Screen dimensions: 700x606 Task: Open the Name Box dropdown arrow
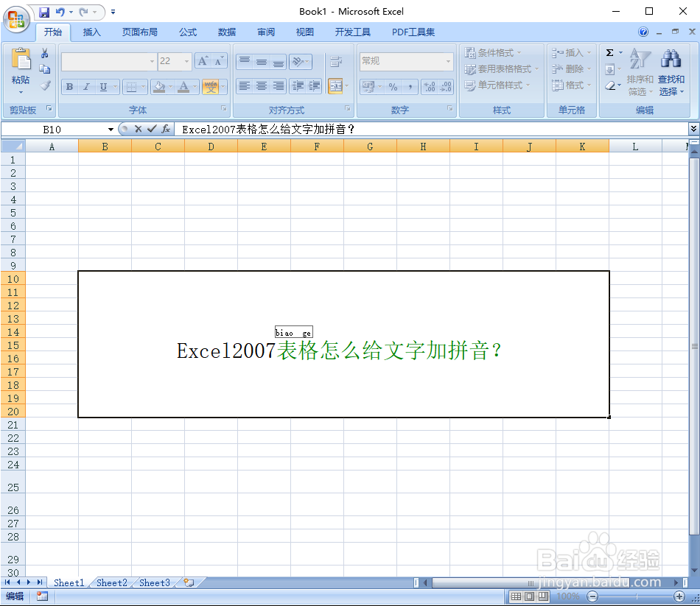pos(111,130)
